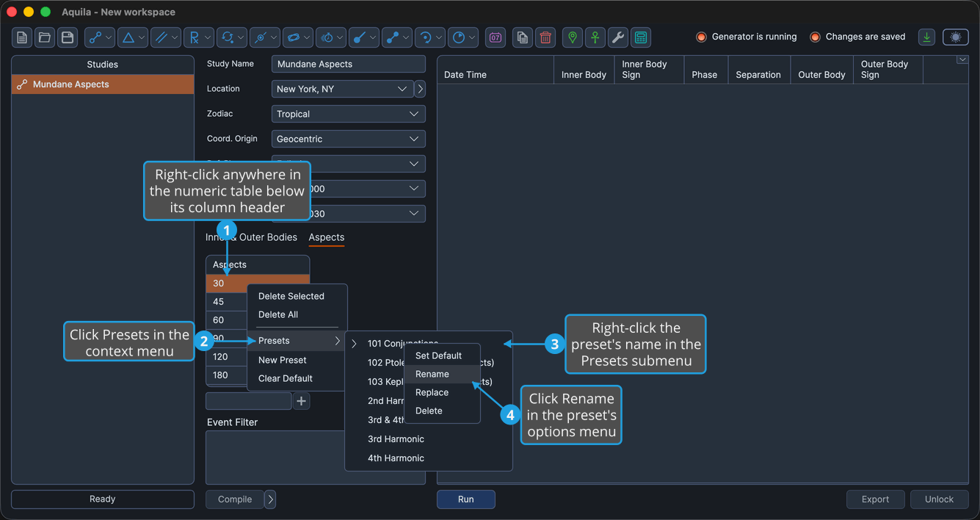Open settings with the wrench icon
This screenshot has width=980, height=520.
tap(617, 37)
